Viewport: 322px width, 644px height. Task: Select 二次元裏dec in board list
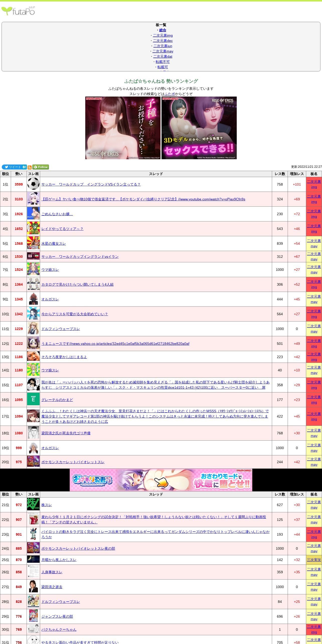(x=163, y=41)
